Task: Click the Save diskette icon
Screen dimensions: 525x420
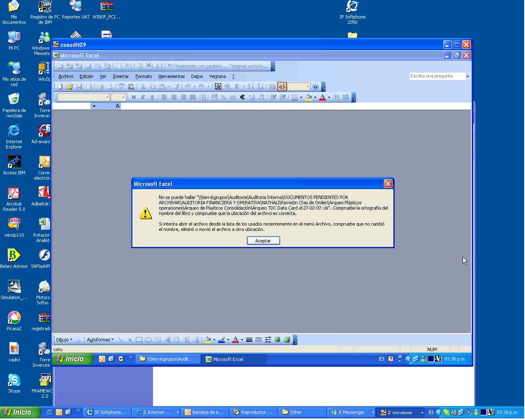Action: 79,87
